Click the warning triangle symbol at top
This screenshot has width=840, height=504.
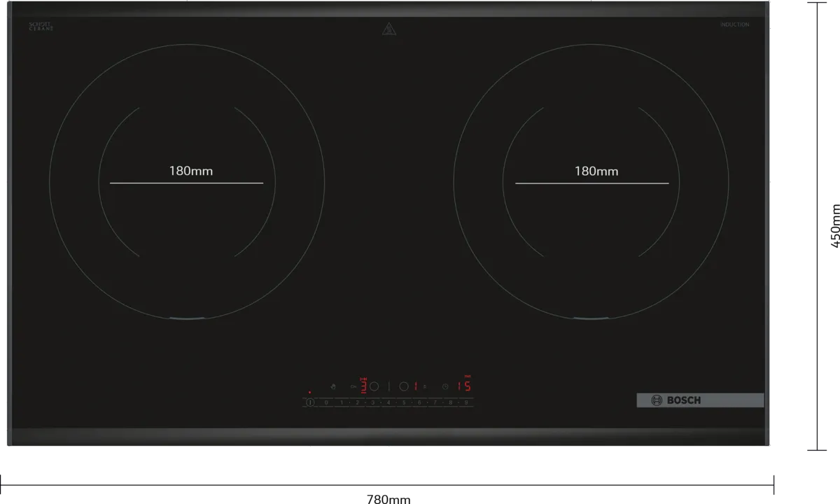coord(389,29)
